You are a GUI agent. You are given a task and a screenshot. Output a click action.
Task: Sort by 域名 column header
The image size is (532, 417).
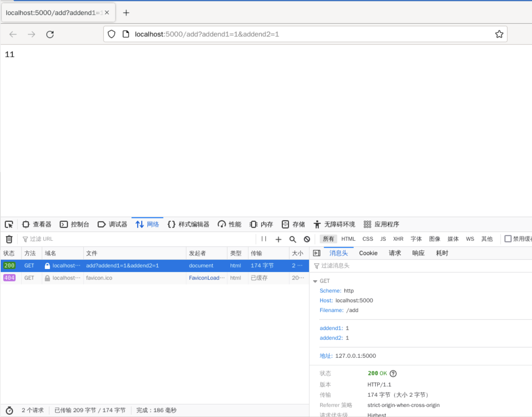tap(63, 253)
